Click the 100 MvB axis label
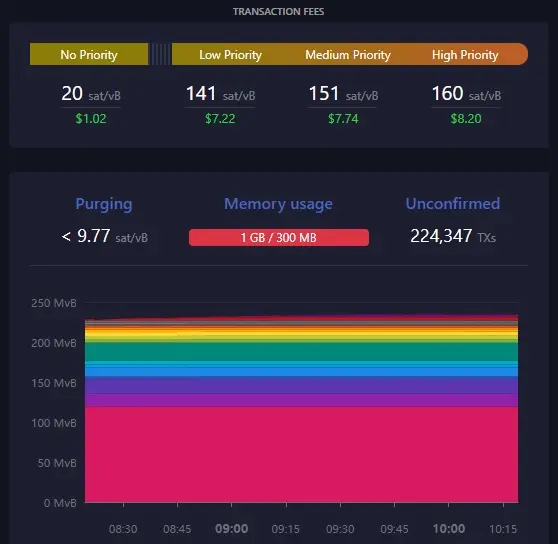 [54, 423]
